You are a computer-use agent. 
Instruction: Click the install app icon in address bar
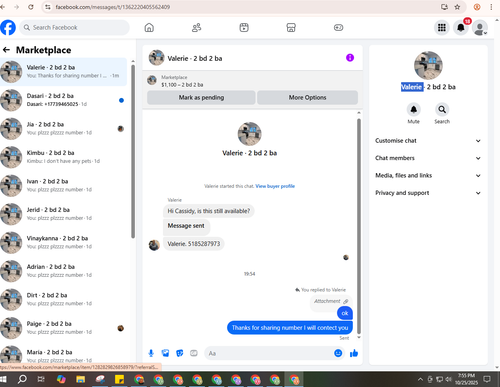[444, 7]
